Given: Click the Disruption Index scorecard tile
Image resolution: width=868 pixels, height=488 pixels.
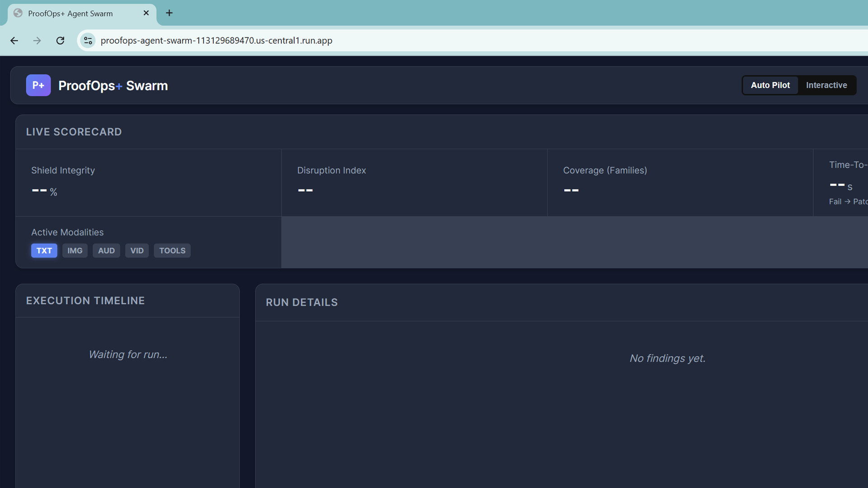Looking at the screenshot, I should pos(414,183).
